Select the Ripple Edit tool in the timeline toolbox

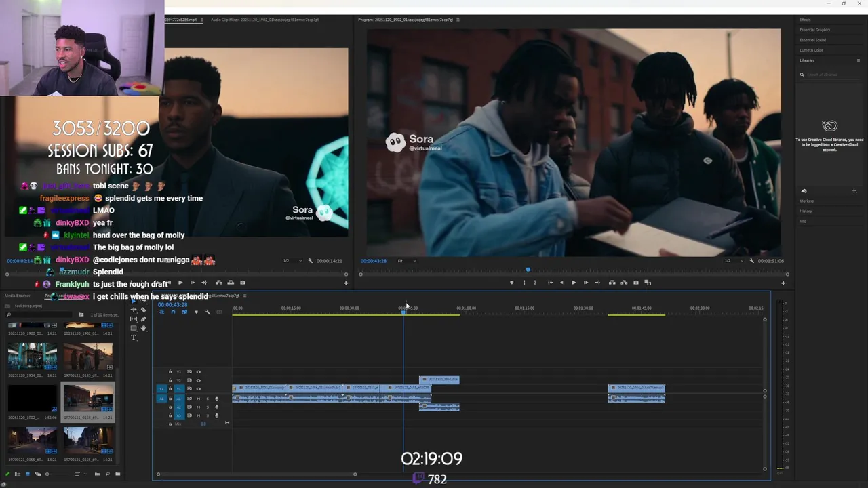point(134,310)
